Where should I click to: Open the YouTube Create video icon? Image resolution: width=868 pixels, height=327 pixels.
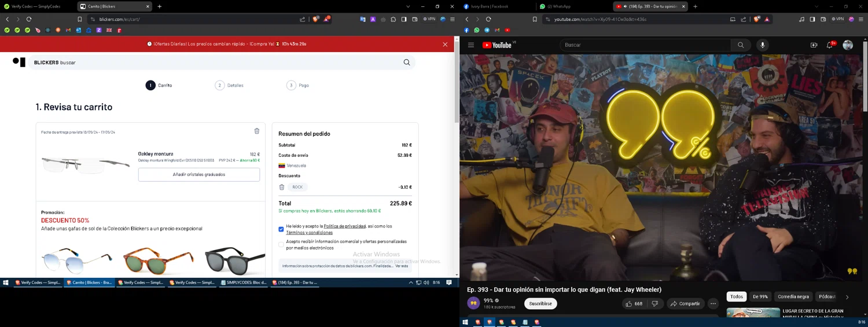[814, 45]
